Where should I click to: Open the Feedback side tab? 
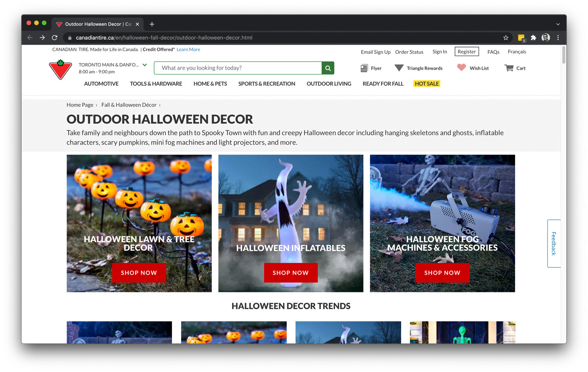(554, 243)
